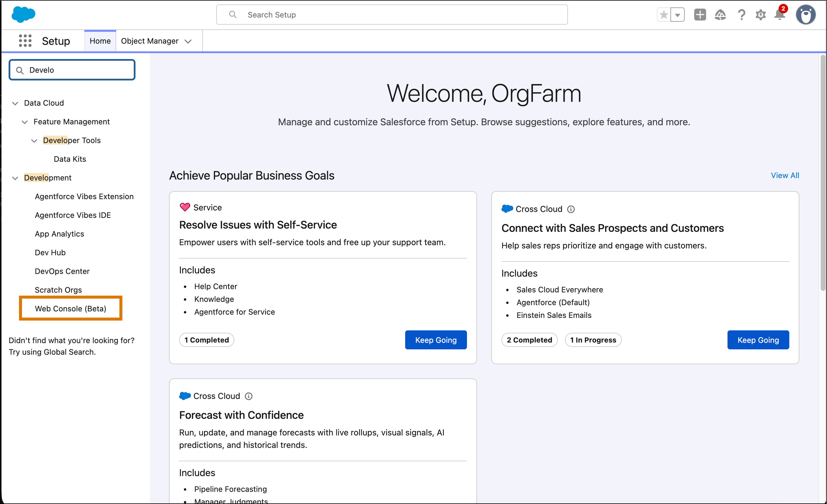Open Web Console (Beta) in the sidebar

tap(70, 308)
